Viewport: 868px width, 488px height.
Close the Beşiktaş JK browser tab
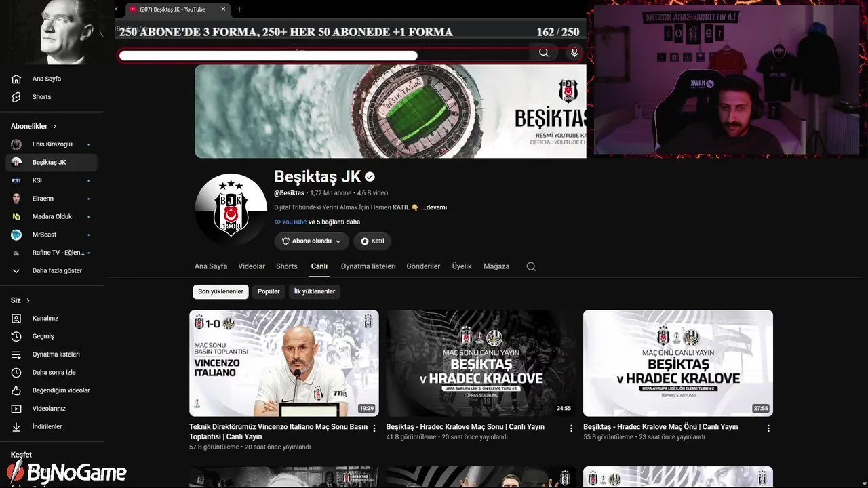[x=223, y=9]
